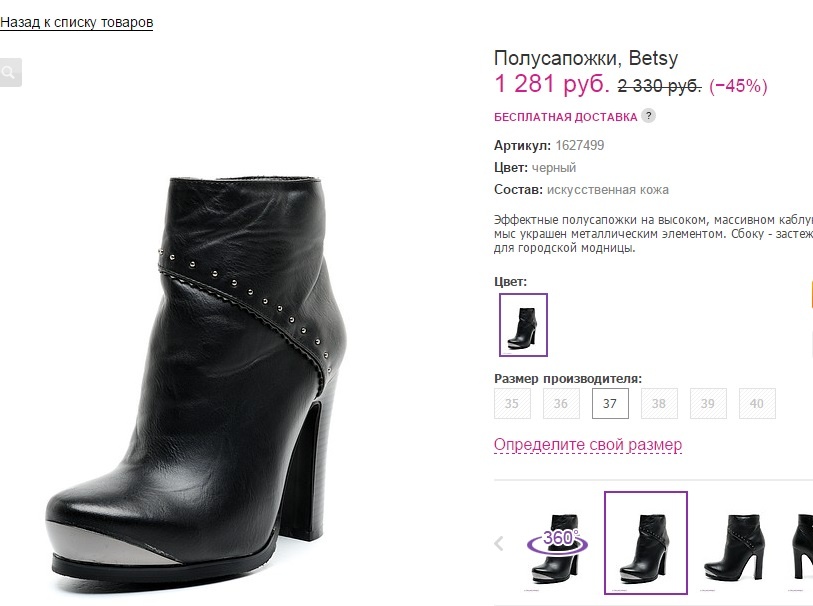The image size is (813, 606).
Task: Click 'Бесплатная доставка' link
Action: point(565,117)
